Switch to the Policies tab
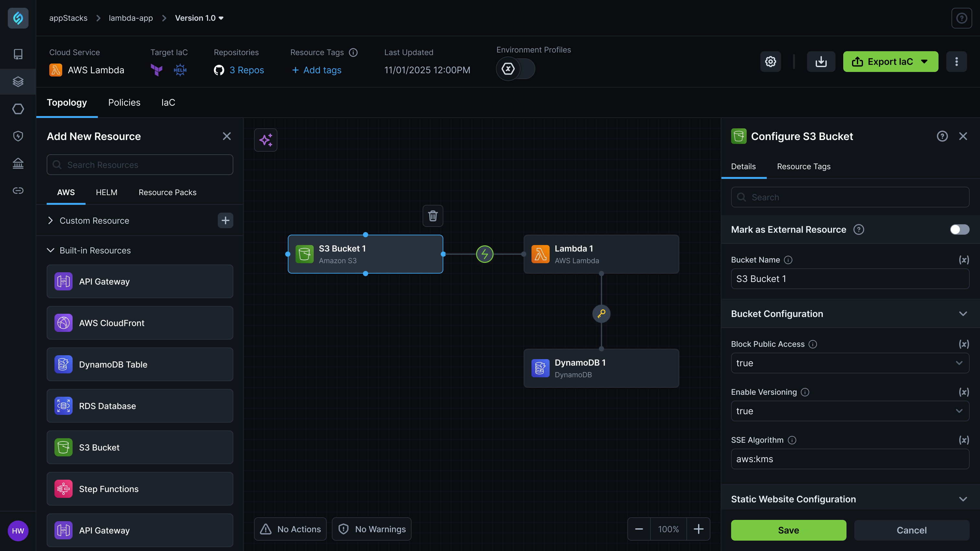980x551 pixels. 124,102
